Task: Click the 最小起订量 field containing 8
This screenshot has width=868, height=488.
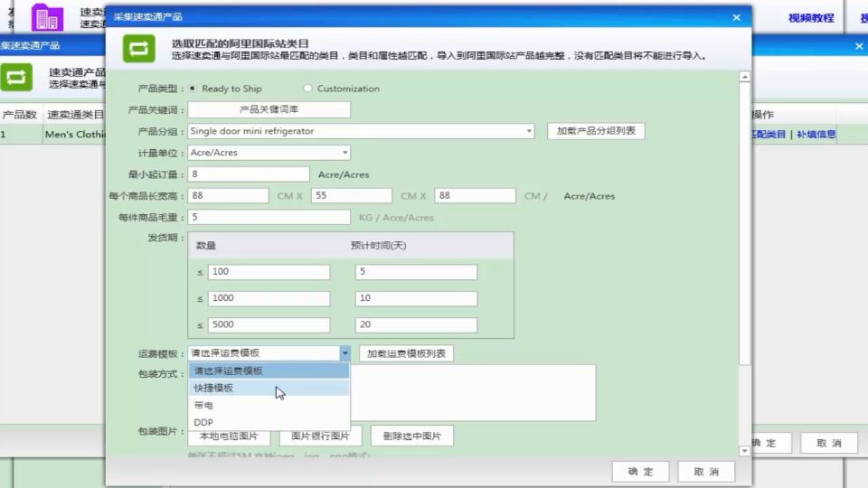Action: (249, 174)
